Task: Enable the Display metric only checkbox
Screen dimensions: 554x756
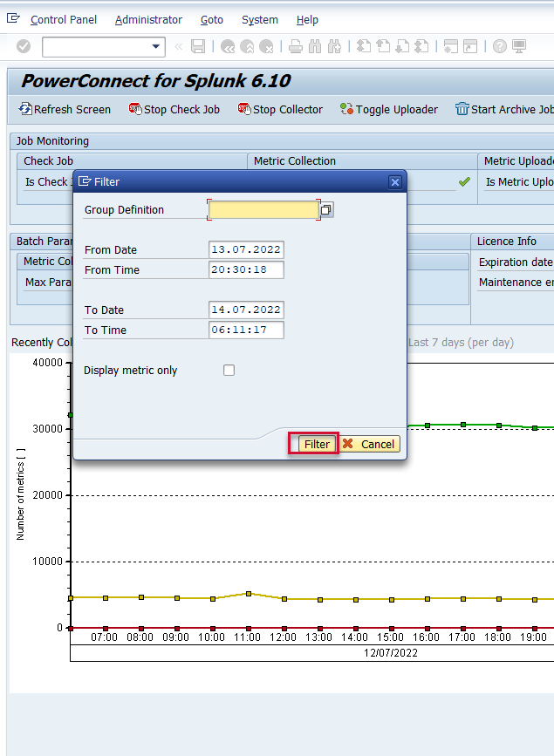Action: pyautogui.click(x=229, y=371)
